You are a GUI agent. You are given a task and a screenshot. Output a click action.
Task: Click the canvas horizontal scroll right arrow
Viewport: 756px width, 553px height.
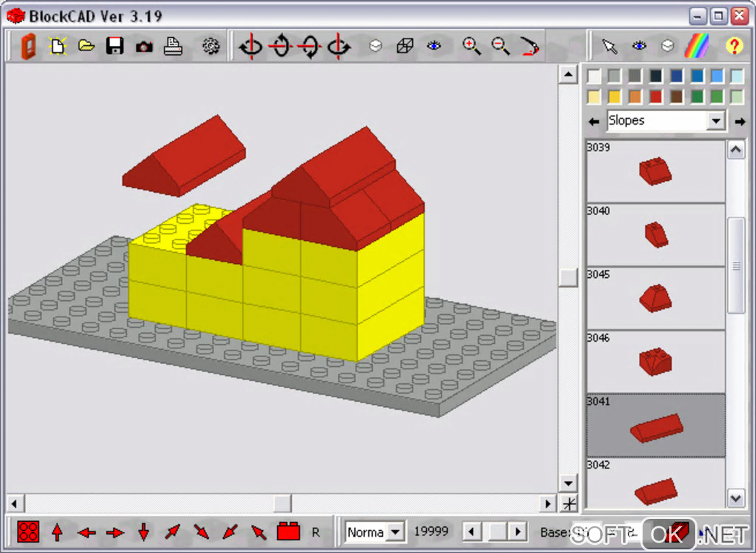[x=547, y=504]
